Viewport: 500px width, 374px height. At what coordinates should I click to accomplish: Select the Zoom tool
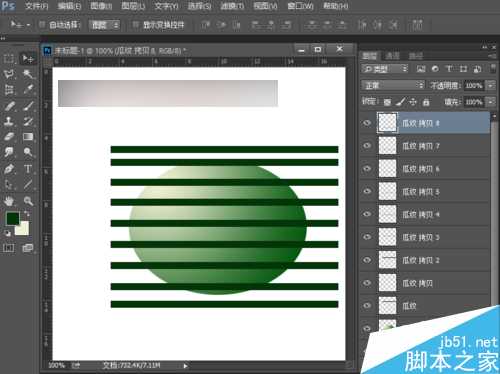point(28,201)
